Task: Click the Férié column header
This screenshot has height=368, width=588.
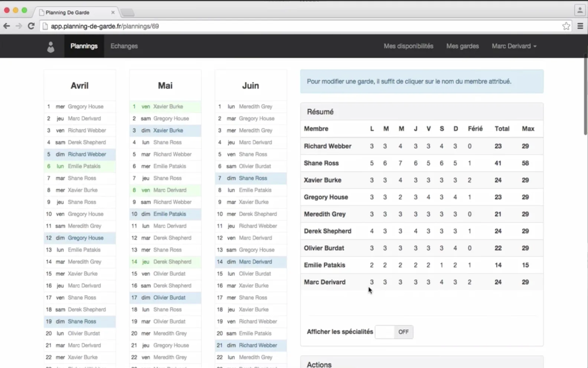Action: pos(475,129)
